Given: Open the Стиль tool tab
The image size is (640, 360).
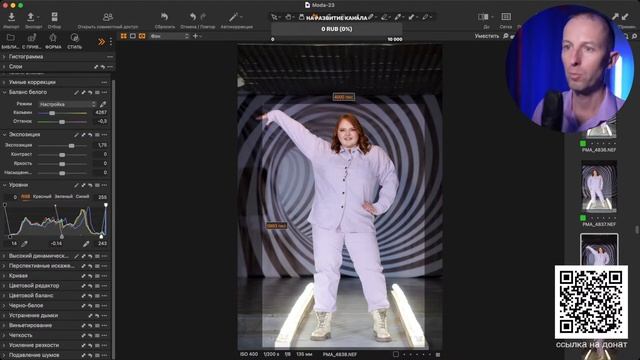Looking at the screenshot, I should (74, 42).
